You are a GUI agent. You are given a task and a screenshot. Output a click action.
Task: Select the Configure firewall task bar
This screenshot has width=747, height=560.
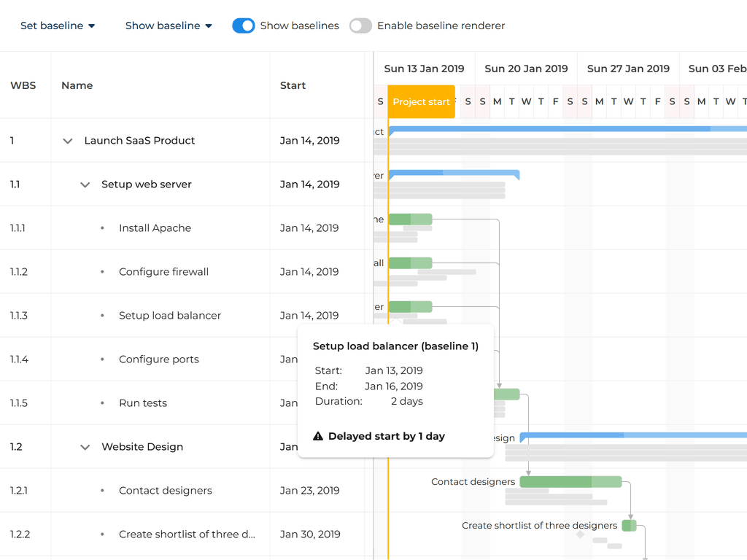pos(410,262)
